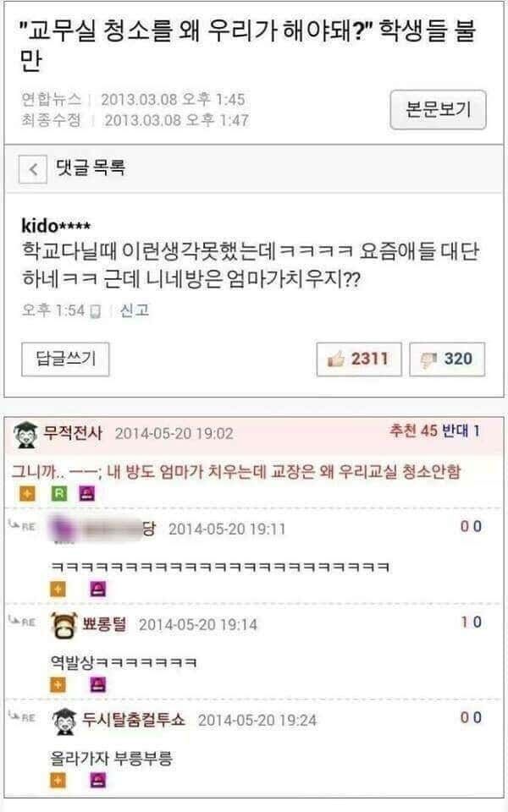508x812 pixels.
Task: Click the purple siren icon under 역발상 reply
Action: [x=98, y=684]
